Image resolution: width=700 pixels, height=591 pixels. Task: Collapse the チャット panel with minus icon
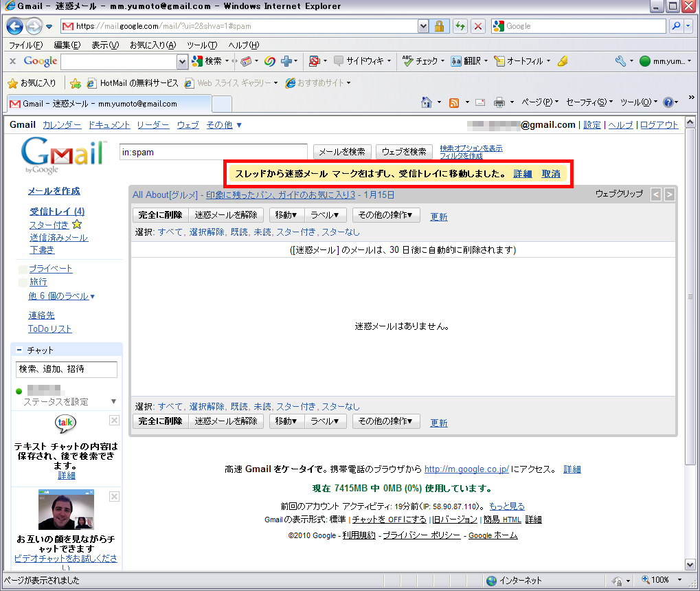[x=19, y=350]
